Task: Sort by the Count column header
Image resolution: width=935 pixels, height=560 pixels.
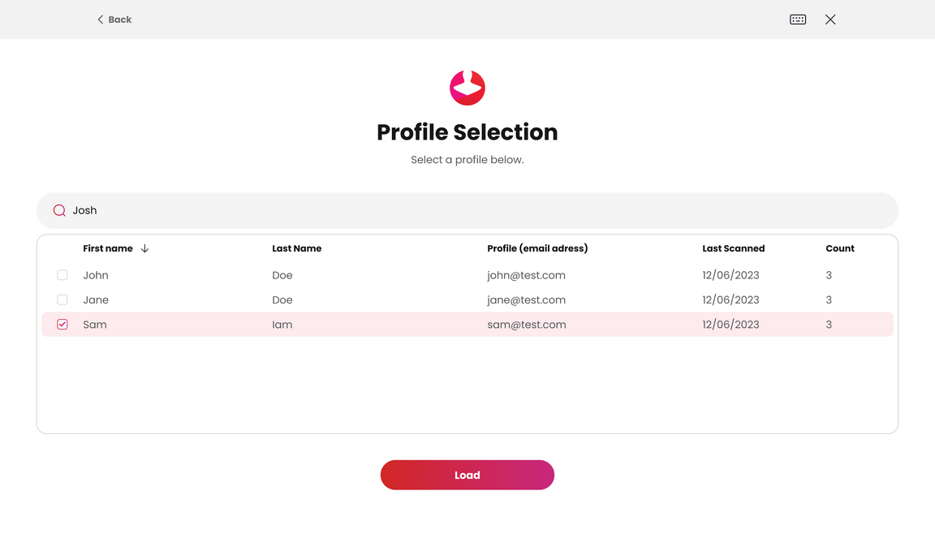Action: click(839, 248)
